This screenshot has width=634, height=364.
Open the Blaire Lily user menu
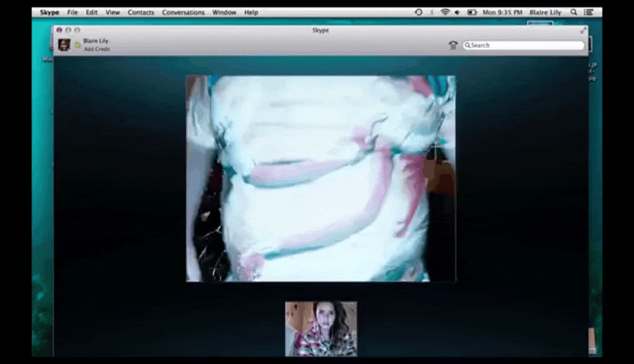pos(545,12)
